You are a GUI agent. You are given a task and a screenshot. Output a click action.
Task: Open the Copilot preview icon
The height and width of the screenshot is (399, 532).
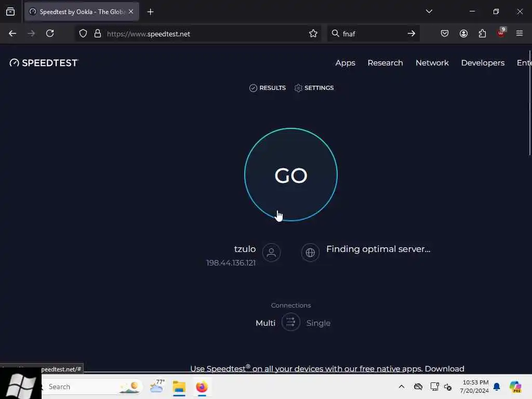coord(515,387)
